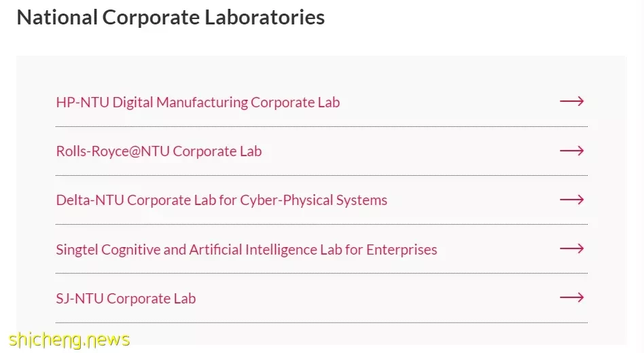
Task: Click the arrow in the Singtel Cognitive Lab row
Action: [x=572, y=248]
